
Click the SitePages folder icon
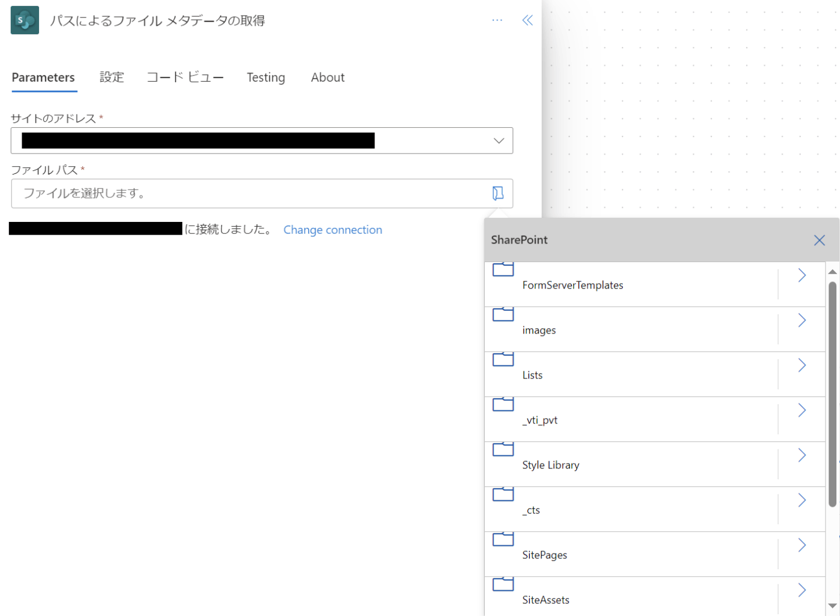point(503,539)
